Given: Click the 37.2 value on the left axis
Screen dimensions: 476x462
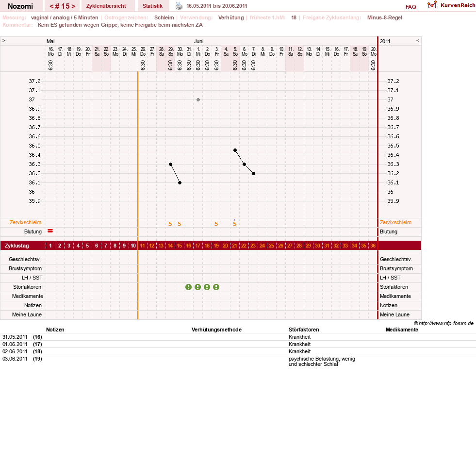Looking at the screenshot, I should pyautogui.click(x=34, y=81).
